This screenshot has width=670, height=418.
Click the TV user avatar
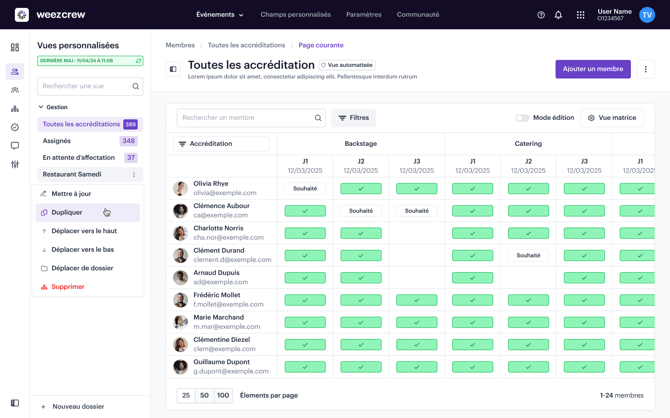pos(647,15)
